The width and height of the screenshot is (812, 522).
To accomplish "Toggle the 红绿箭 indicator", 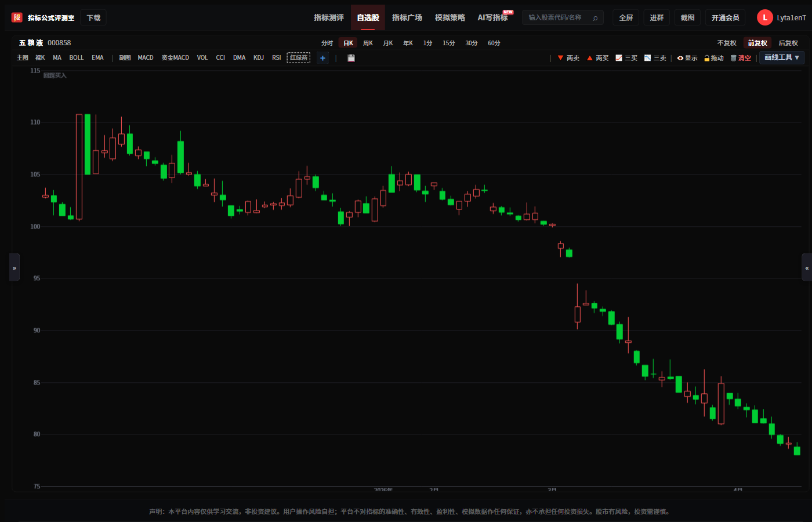I will pos(299,57).
